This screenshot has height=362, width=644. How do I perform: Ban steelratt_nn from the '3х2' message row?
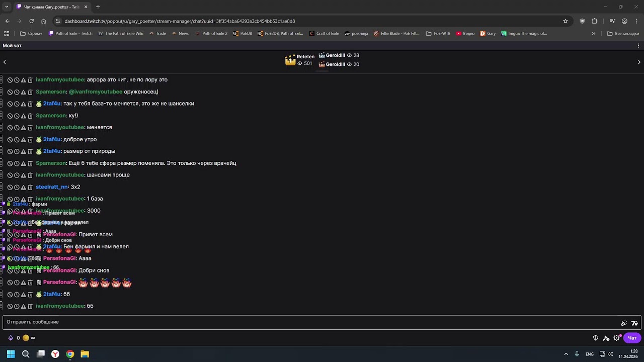(10, 188)
